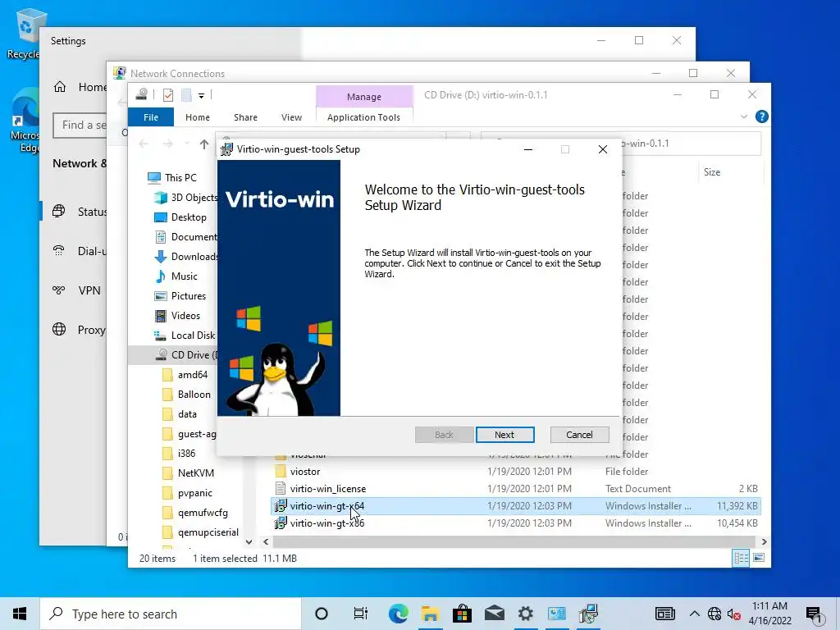Image resolution: width=840 pixels, height=630 pixels.
Task: Open File Explorer taskbar icon
Action: (x=430, y=614)
